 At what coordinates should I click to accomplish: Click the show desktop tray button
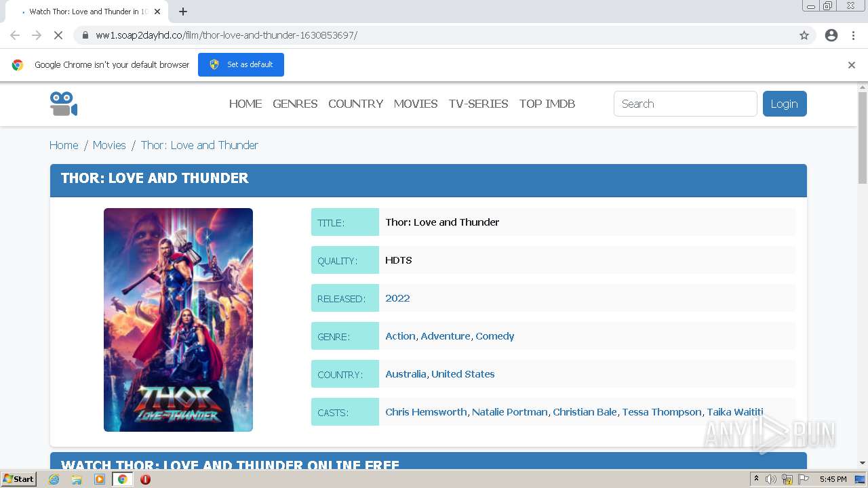[861, 479]
